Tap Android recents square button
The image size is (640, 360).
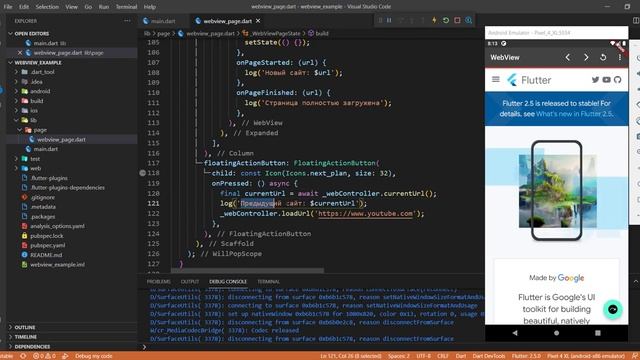[598, 333]
